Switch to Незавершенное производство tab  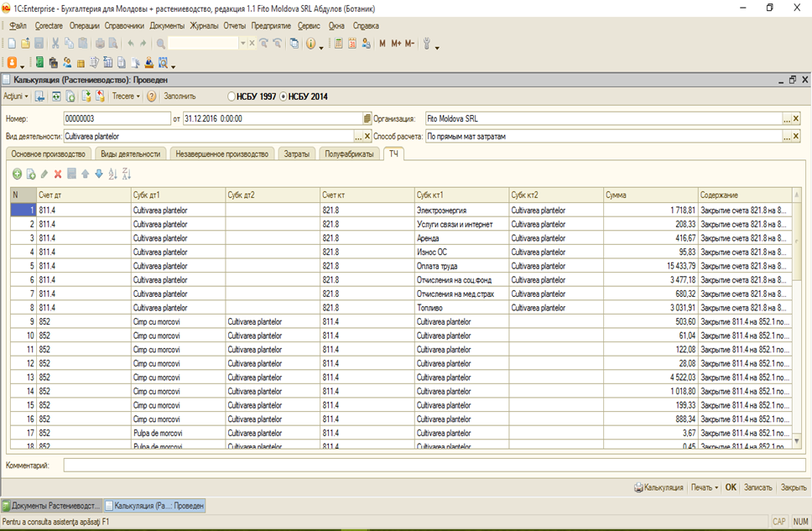tap(222, 154)
